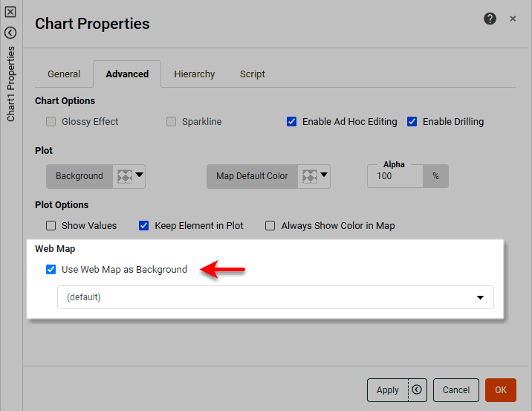Close the Chart Properties dialog
This screenshot has width=532, height=411.
[513, 19]
